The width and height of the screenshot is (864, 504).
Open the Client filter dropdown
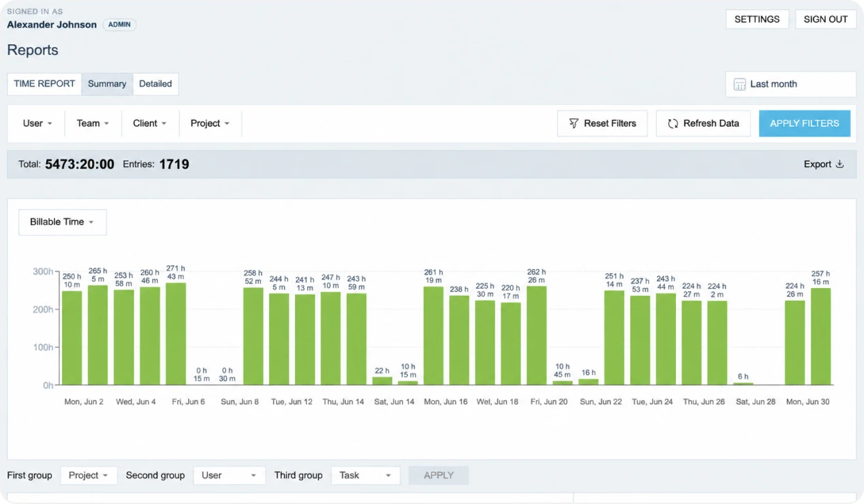coord(150,123)
